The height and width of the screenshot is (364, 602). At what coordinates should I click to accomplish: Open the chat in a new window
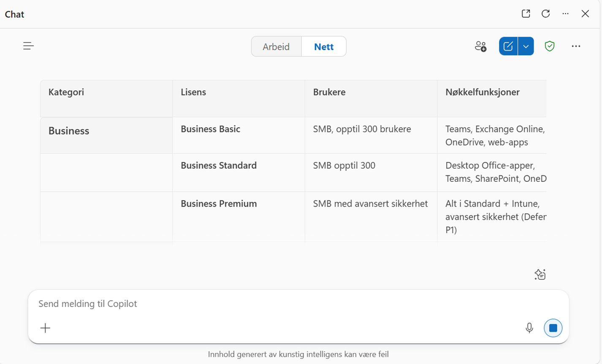click(x=526, y=14)
